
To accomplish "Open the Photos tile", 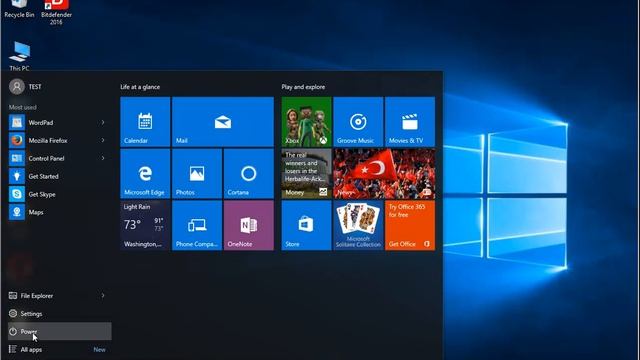I will pos(197,173).
